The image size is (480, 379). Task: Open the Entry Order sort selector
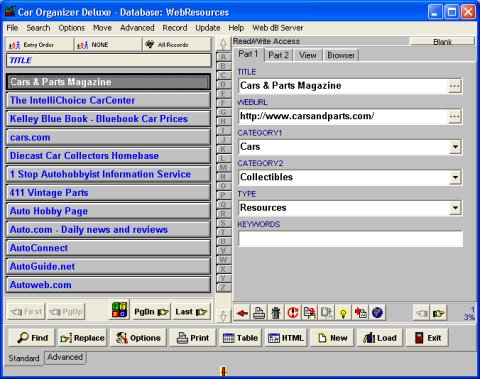pos(39,45)
